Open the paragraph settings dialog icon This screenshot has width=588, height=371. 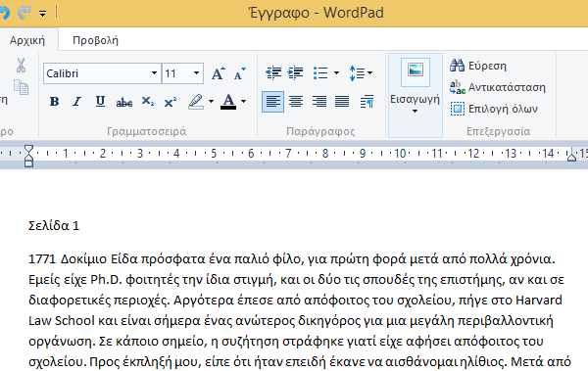(367, 102)
